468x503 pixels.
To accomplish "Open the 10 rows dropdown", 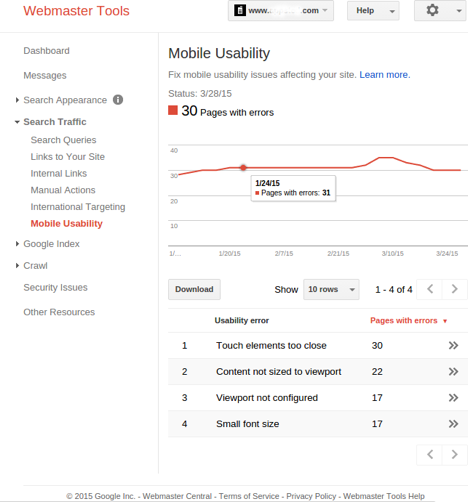I will pos(331,289).
